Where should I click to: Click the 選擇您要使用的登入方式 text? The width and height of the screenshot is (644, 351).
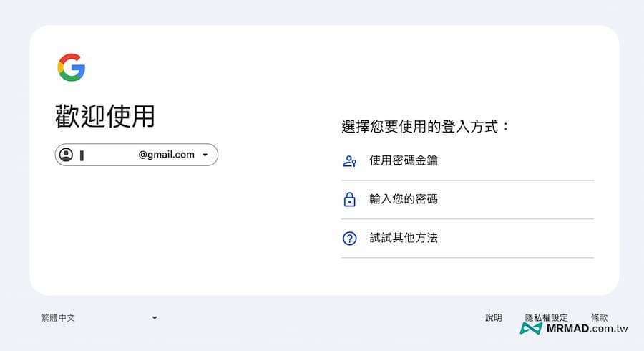(x=426, y=127)
